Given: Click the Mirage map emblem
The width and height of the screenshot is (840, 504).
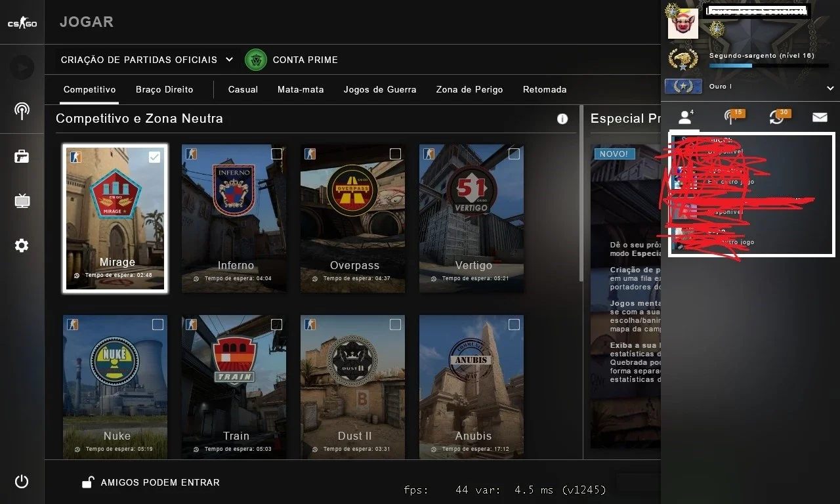Looking at the screenshot, I should pos(115,194).
